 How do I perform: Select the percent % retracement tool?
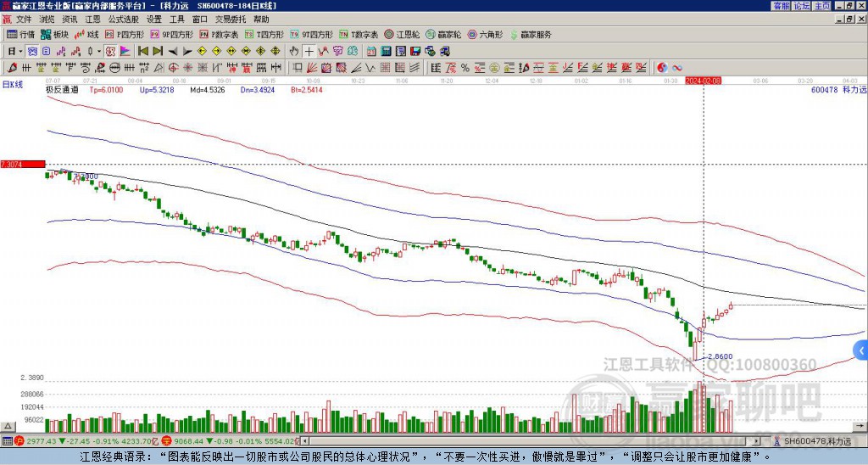[465, 68]
